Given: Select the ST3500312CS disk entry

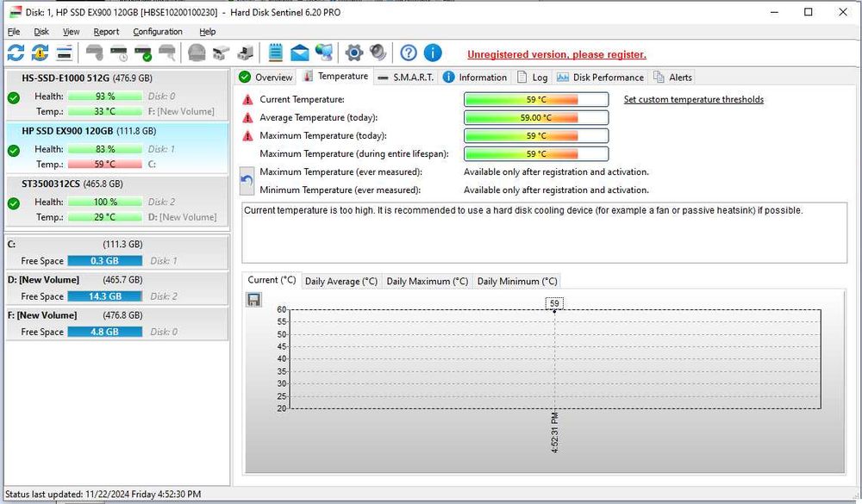Looking at the screenshot, I should 116,200.
